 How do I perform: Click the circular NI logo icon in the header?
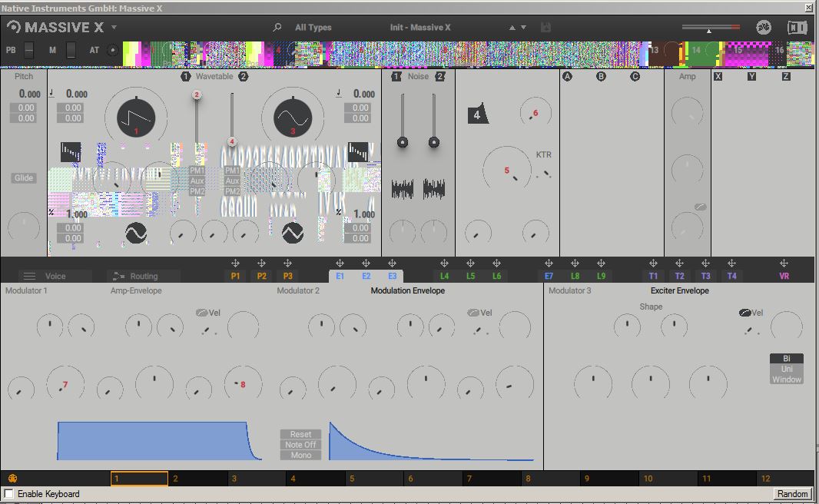coord(764,27)
